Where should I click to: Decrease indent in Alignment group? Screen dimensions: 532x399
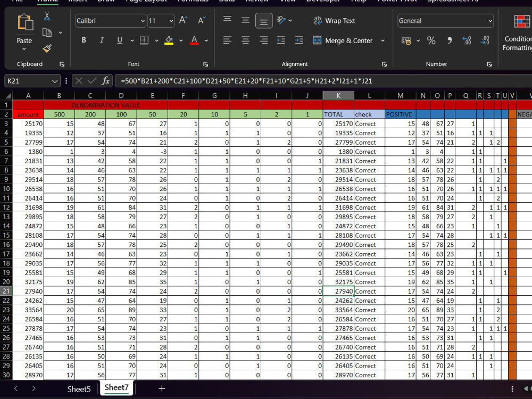(x=281, y=40)
